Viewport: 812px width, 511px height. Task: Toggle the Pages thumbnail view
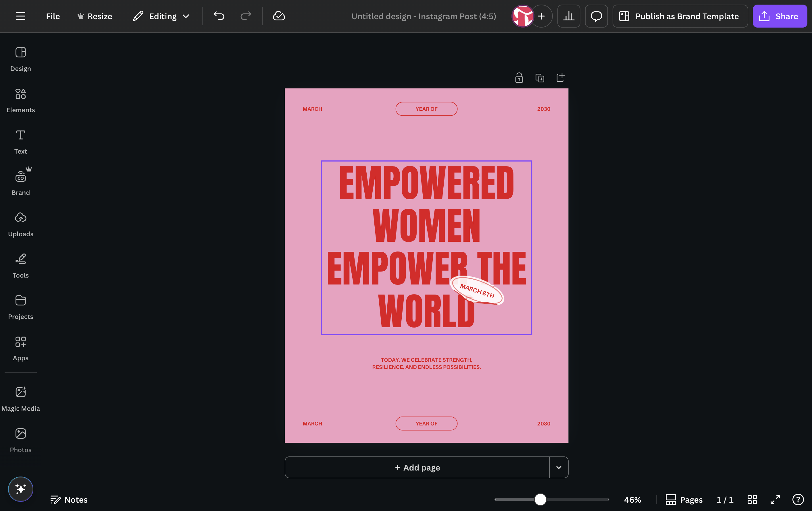684,500
